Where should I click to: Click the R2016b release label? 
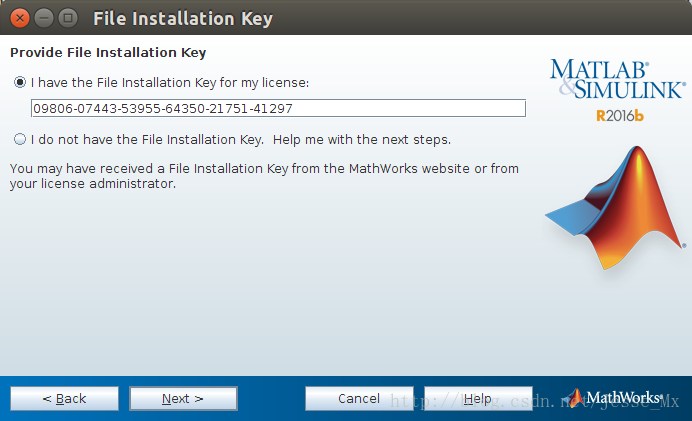pos(620,115)
